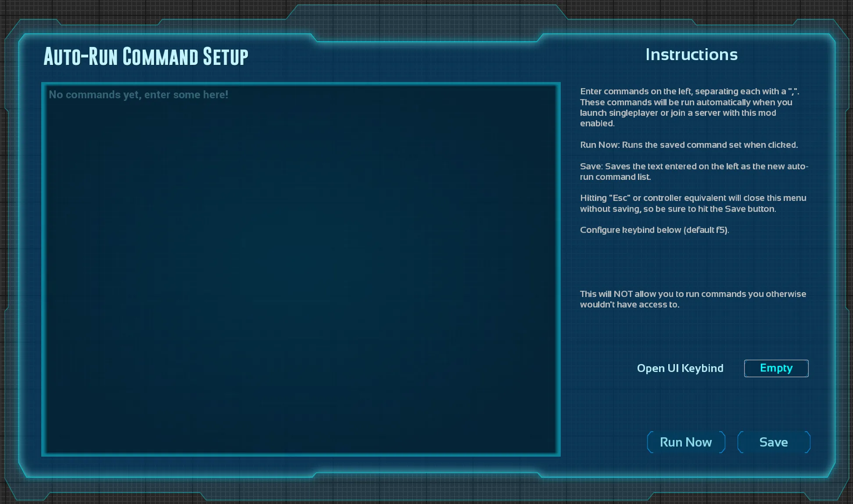The image size is (853, 504).
Task: Click the Open UI Keybind label
Action: [x=680, y=368]
